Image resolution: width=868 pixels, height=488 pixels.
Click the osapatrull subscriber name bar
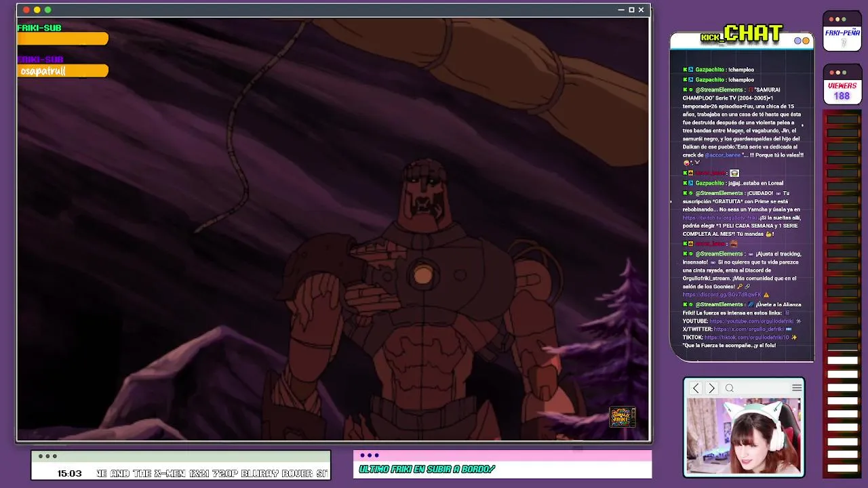(62, 70)
